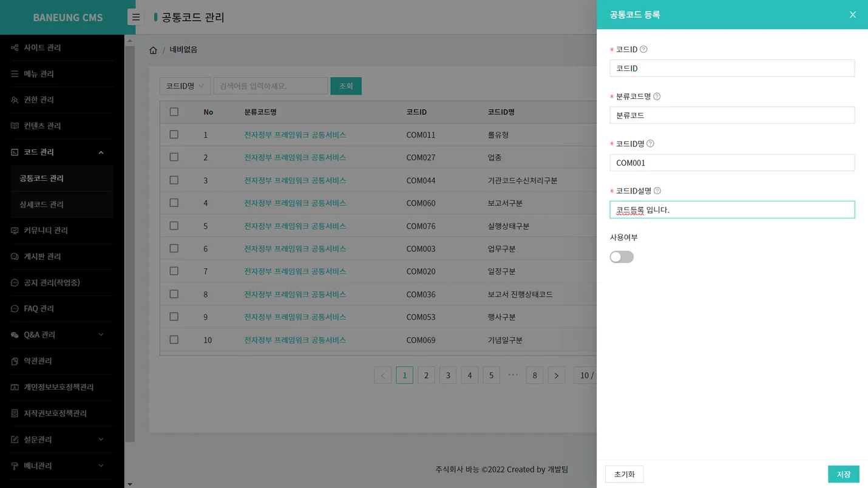Click the 커뮤니티 관리 sidebar icon
Screen dimensions: 868x488
pos(15,230)
